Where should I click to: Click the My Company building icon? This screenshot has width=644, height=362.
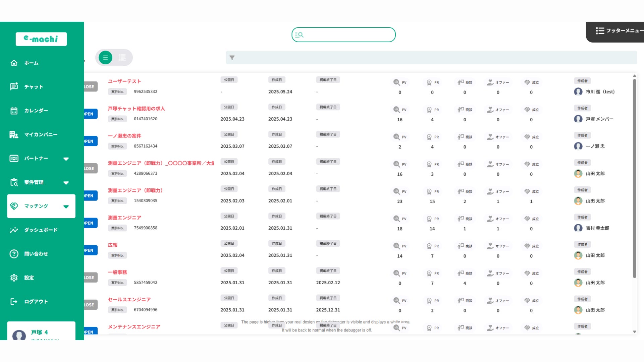point(14,135)
